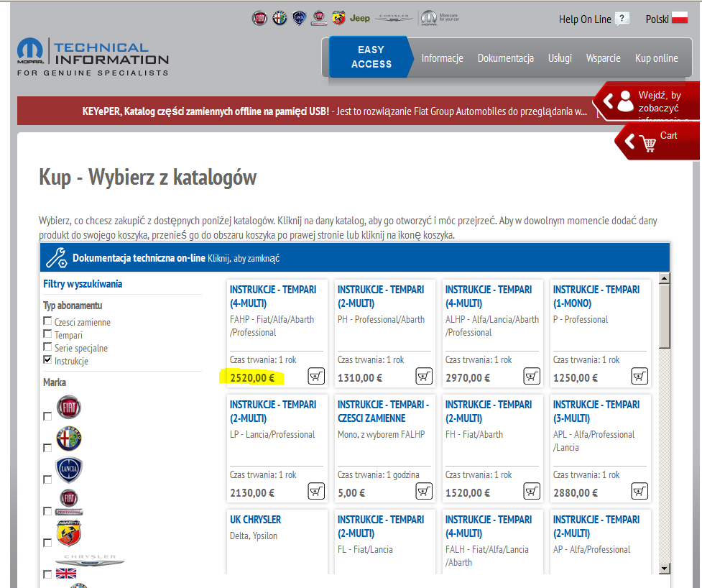Click the user login icon on red tab
This screenshot has height=588, width=702.
625,101
